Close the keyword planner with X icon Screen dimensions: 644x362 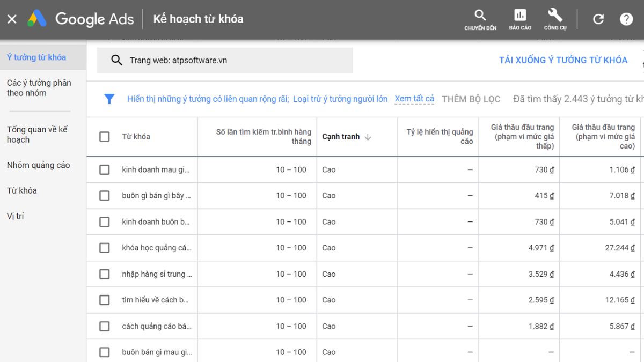coord(12,19)
